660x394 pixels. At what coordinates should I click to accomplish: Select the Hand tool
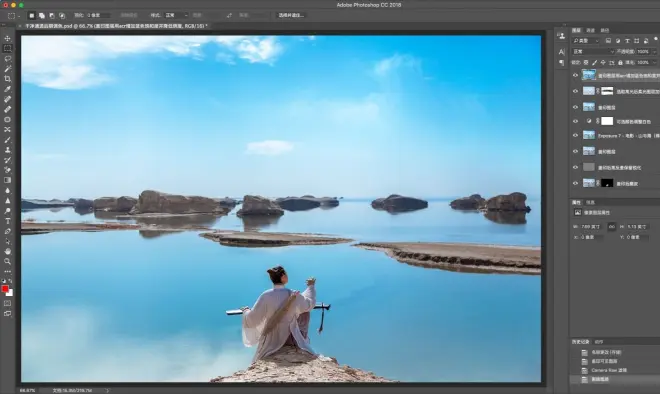click(x=7, y=251)
